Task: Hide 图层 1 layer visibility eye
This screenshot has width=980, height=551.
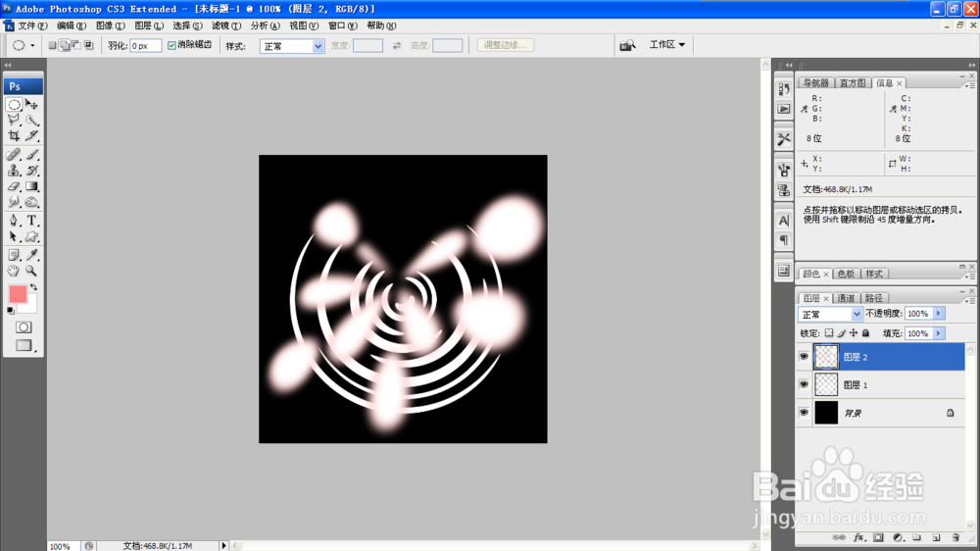Action: (x=804, y=384)
